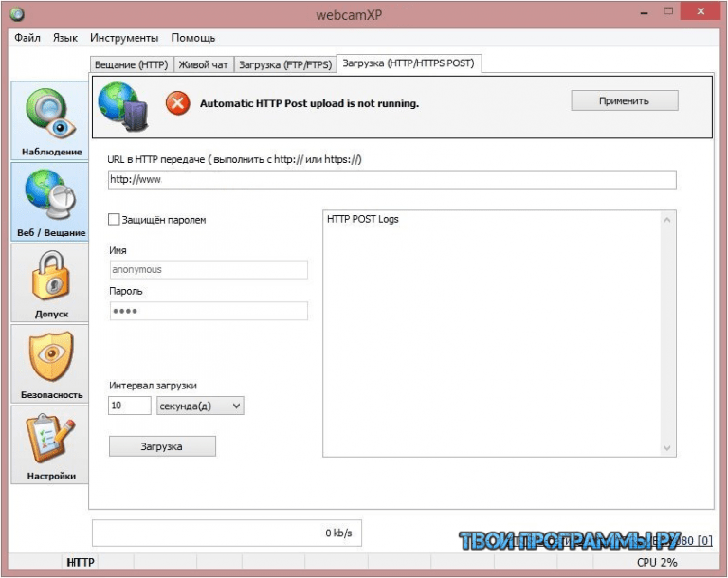Enable the Защищён паролем checkbox
The image size is (728, 578).
[x=115, y=219]
